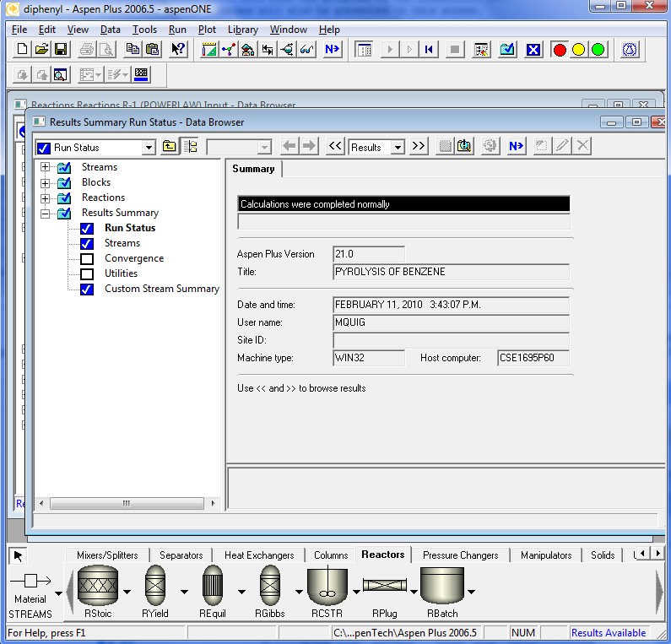
Task: Open the Plot menu
Action: tap(207, 30)
